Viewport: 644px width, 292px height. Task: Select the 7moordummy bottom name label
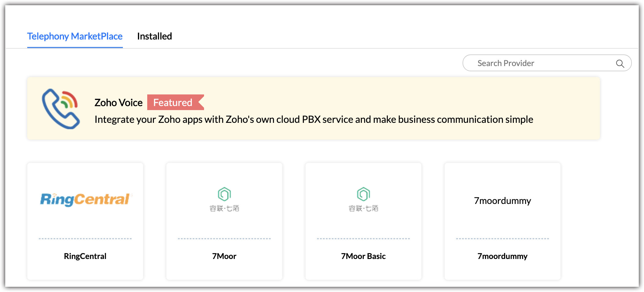(502, 256)
